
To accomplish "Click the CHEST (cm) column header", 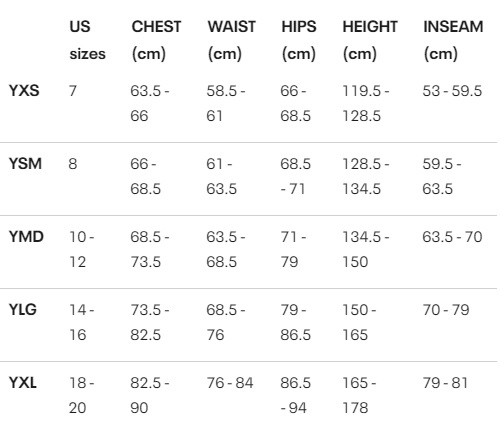I will pyautogui.click(x=156, y=40).
